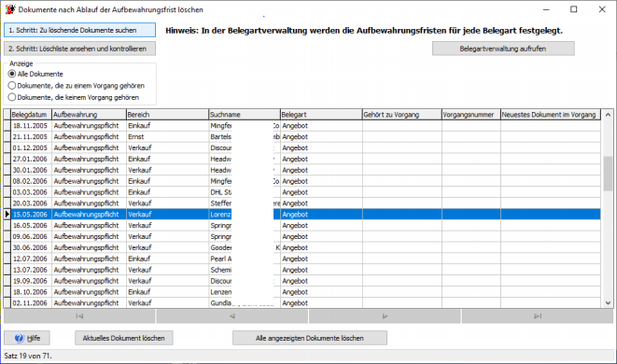Click Belegartverwaltung aufrufen button
This screenshot has height=364, width=617.
[503, 49]
